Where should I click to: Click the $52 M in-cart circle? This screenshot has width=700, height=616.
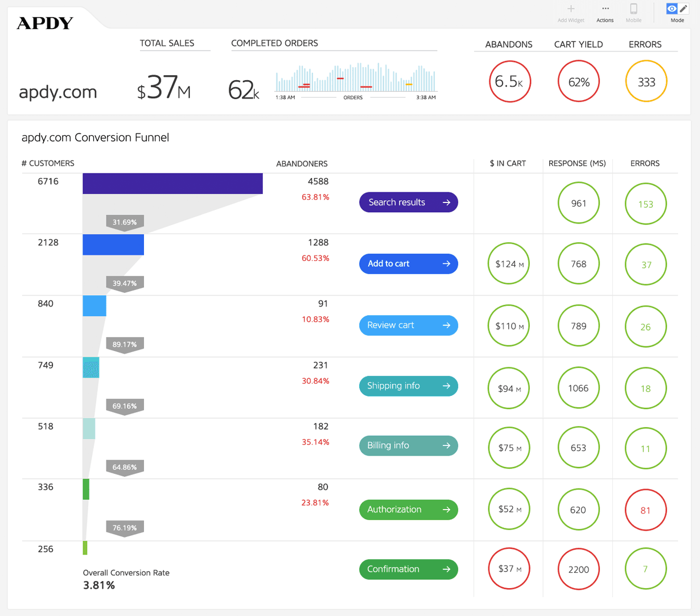pyautogui.click(x=509, y=509)
